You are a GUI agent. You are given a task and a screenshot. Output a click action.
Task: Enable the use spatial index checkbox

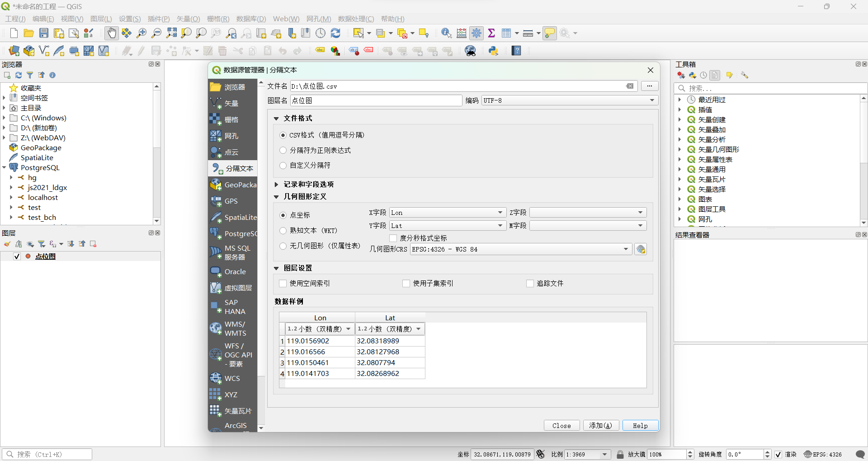(x=283, y=283)
